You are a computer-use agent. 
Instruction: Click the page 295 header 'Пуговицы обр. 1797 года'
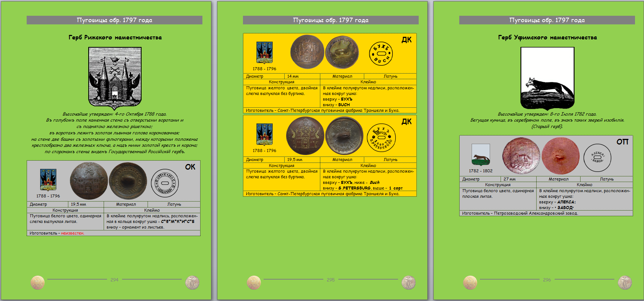(330, 20)
